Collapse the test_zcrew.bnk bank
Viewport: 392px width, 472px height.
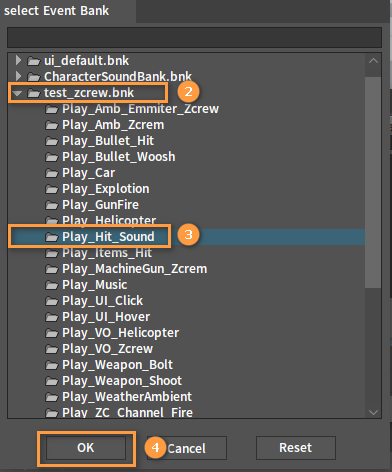(17, 93)
